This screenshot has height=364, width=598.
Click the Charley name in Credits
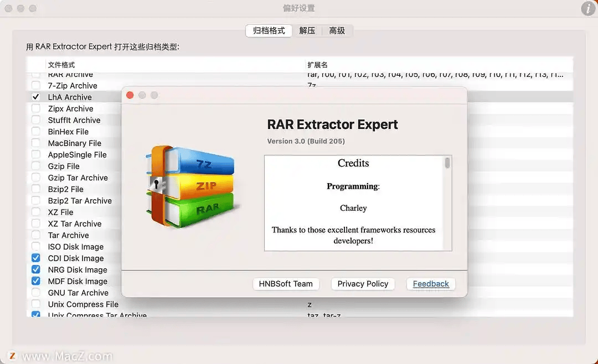[353, 208]
